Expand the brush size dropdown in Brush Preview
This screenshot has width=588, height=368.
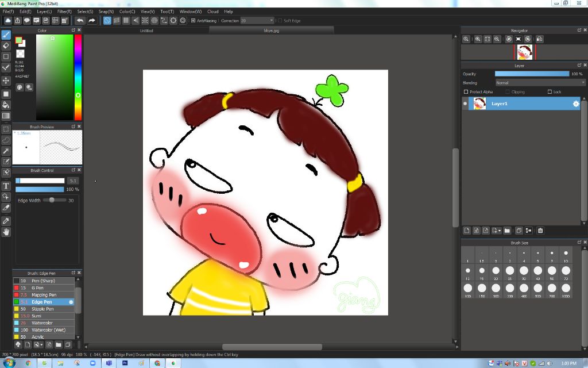(14, 133)
